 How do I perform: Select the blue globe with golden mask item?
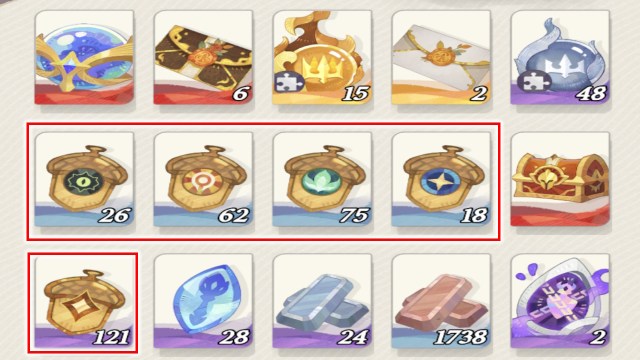[84, 58]
